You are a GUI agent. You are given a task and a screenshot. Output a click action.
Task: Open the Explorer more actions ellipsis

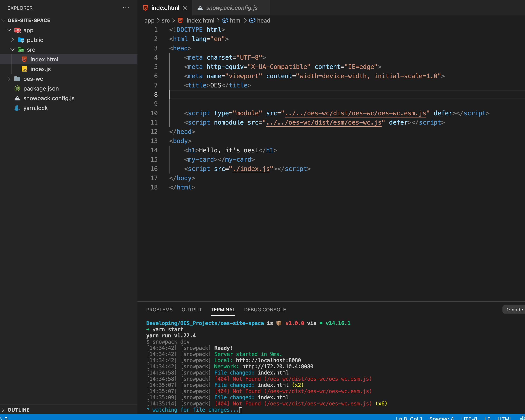[126, 8]
